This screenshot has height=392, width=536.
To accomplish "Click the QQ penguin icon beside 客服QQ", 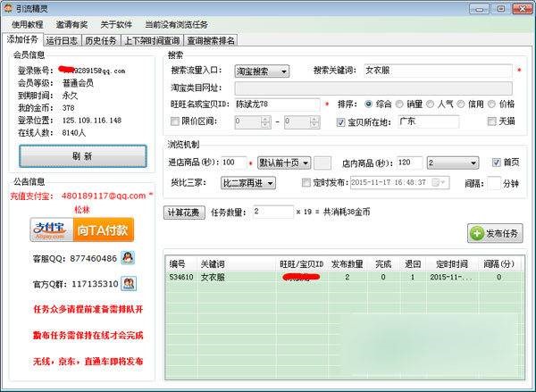I will pos(129,258).
